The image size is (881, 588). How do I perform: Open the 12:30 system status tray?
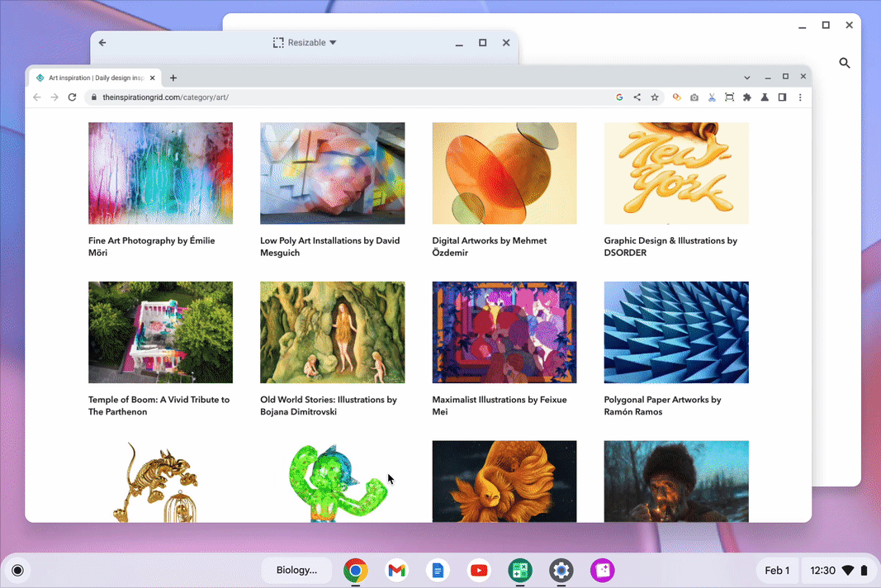pos(839,570)
